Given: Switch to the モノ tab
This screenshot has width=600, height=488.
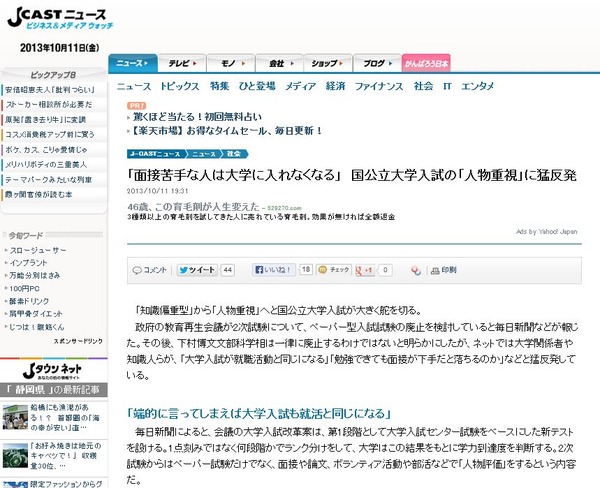Looking at the screenshot, I should pyautogui.click(x=231, y=63).
